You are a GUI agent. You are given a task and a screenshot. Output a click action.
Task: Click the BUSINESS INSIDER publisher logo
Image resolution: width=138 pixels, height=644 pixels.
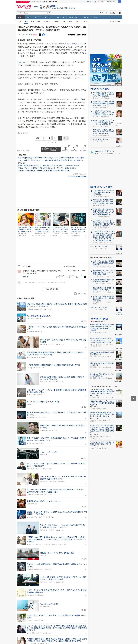click(x=77, y=35)
